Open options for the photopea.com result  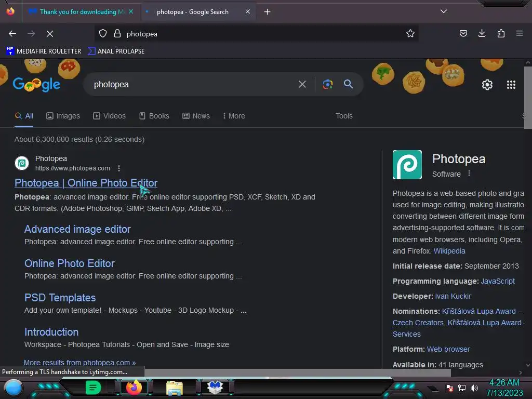tap(119, 168)
